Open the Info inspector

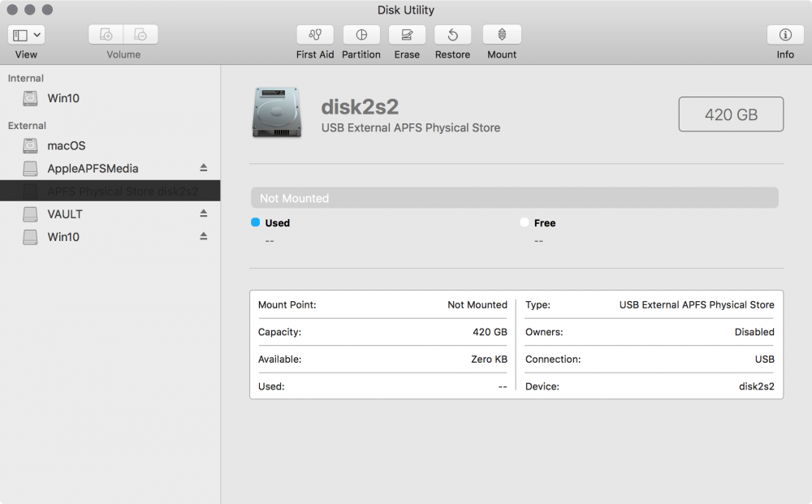click(785, 35)
